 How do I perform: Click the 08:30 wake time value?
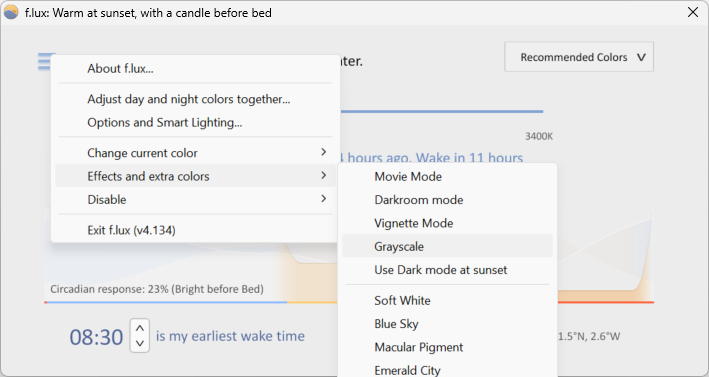pyautogui.click(x=96, y=337)
